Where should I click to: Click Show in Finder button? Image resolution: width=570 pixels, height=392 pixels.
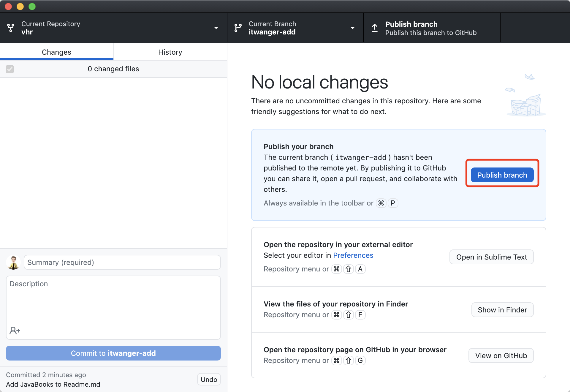click(502, 310)
